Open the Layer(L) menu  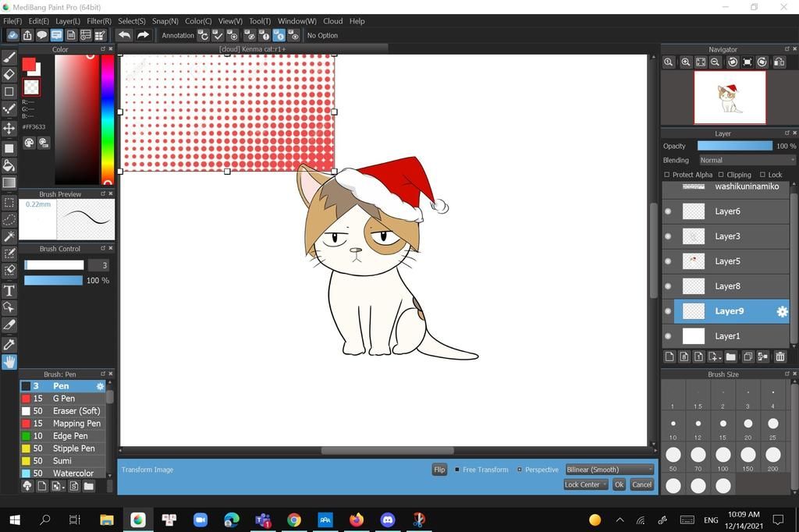tap(68, 21)
